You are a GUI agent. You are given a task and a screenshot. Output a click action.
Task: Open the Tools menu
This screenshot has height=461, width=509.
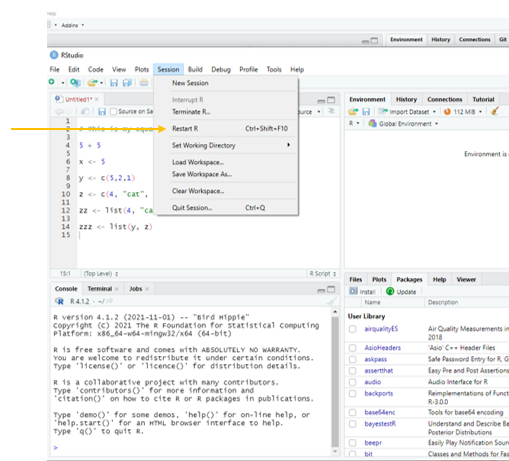pos(274,69)
